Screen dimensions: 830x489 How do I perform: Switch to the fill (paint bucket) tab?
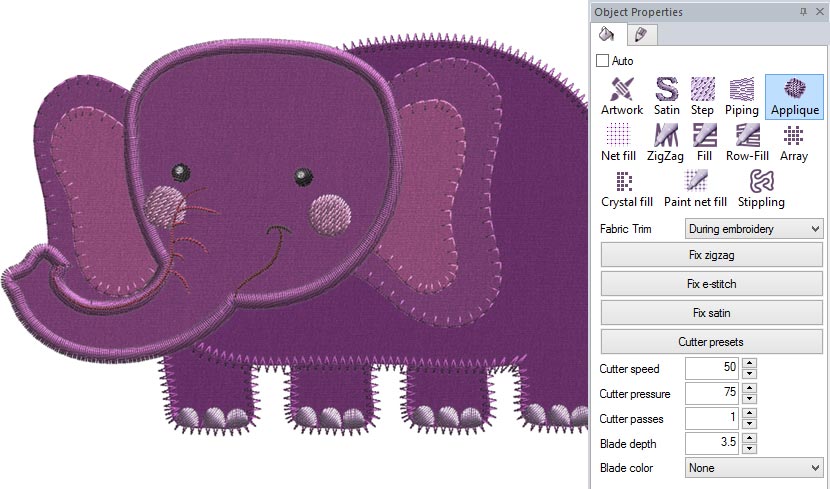click(607, 34)
